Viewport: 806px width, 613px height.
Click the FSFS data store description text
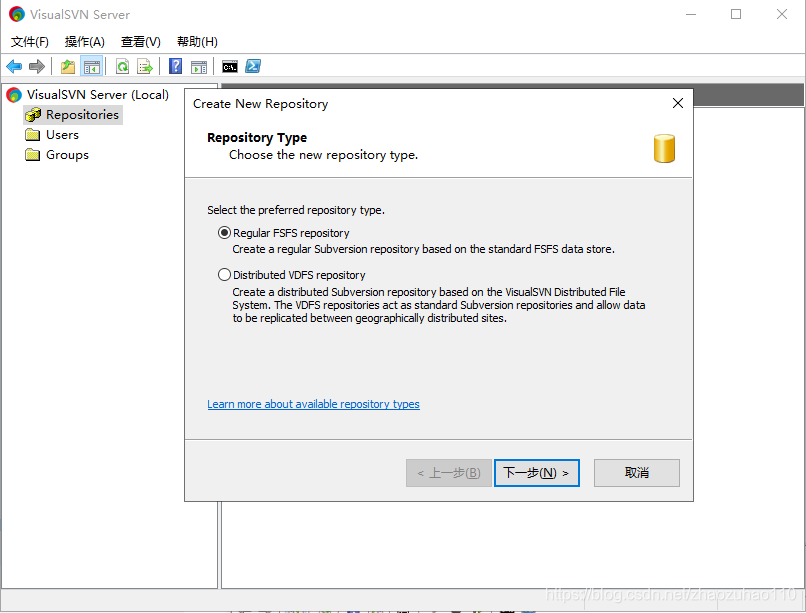coord(424,249)
